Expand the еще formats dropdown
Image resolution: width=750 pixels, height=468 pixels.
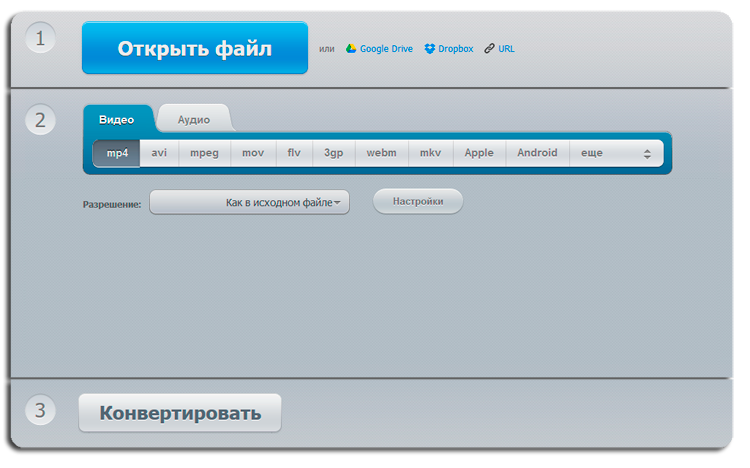(x=615, y=153)
